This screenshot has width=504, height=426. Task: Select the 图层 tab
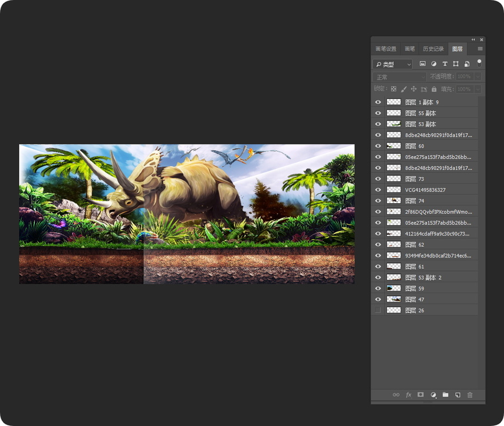(458, 49)
